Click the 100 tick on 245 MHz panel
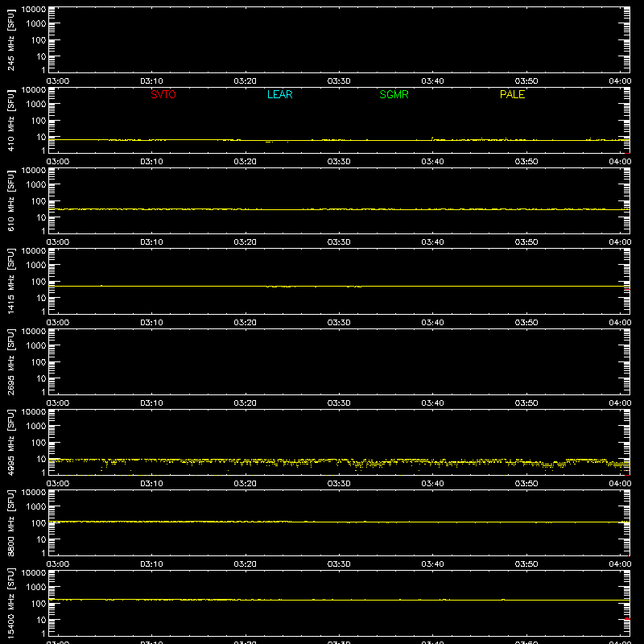Screen dimensions: 644x644 tap(39, 40)
